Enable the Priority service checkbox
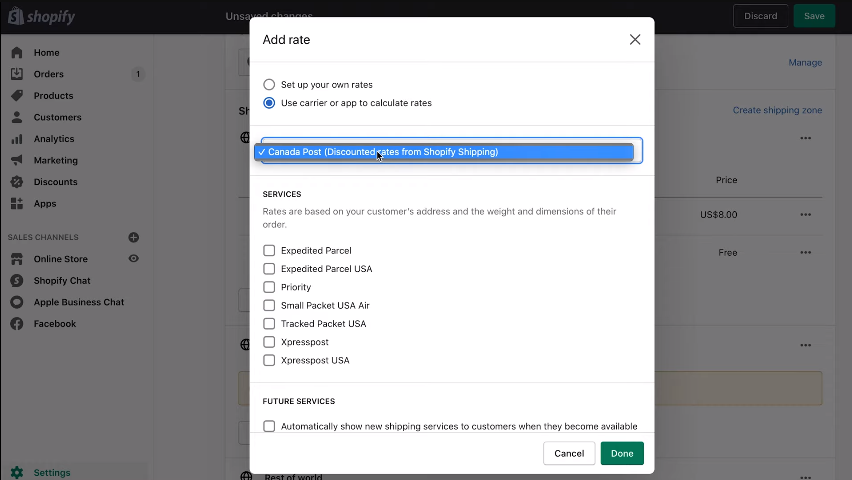 point(269,287)
